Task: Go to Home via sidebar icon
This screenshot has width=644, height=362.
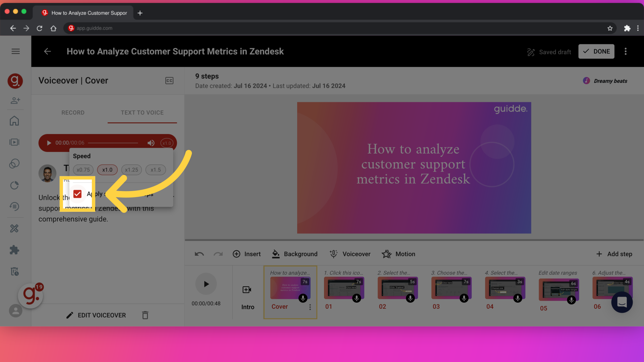Action: coord(14,121)
